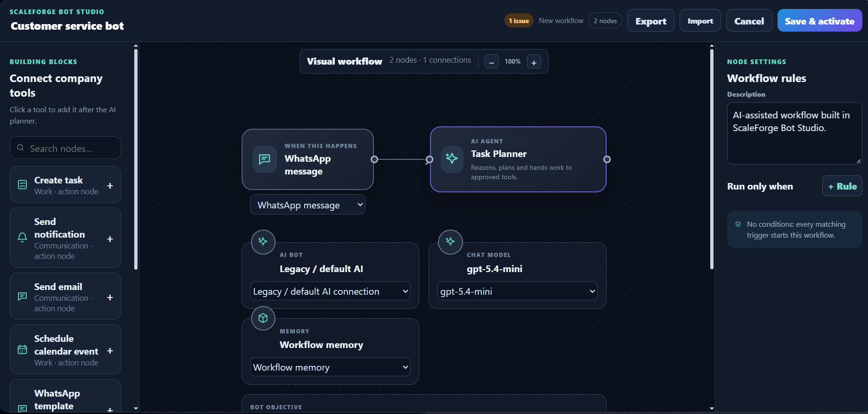This screenshot has height=414, width=868.
Task: Click the Visual workflow heading
Action: coord(344,61)
